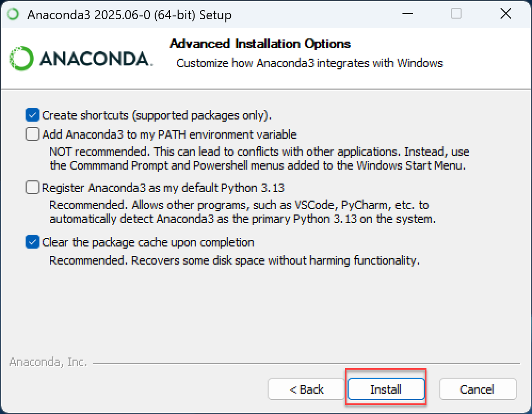
Task: Tick Register Anaconda3 as default Python checkbox
Action: click(x=32, y=187)
